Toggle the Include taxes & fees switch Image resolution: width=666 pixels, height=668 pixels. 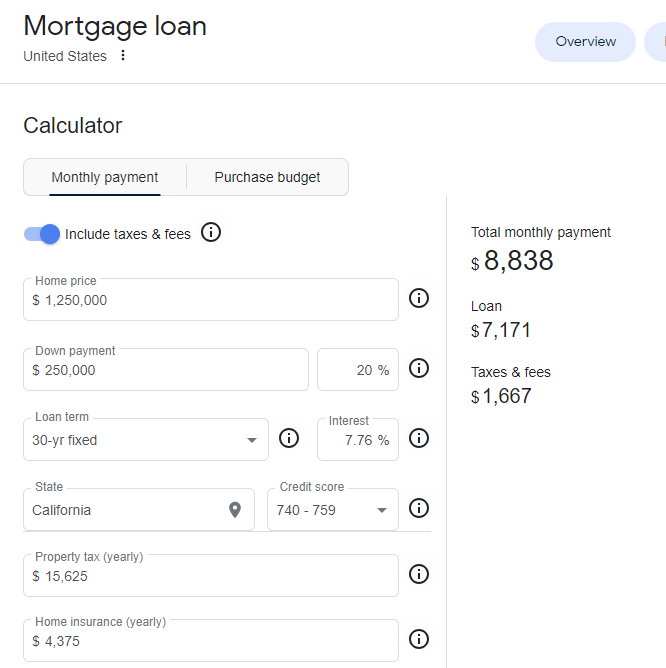point(42,234)
